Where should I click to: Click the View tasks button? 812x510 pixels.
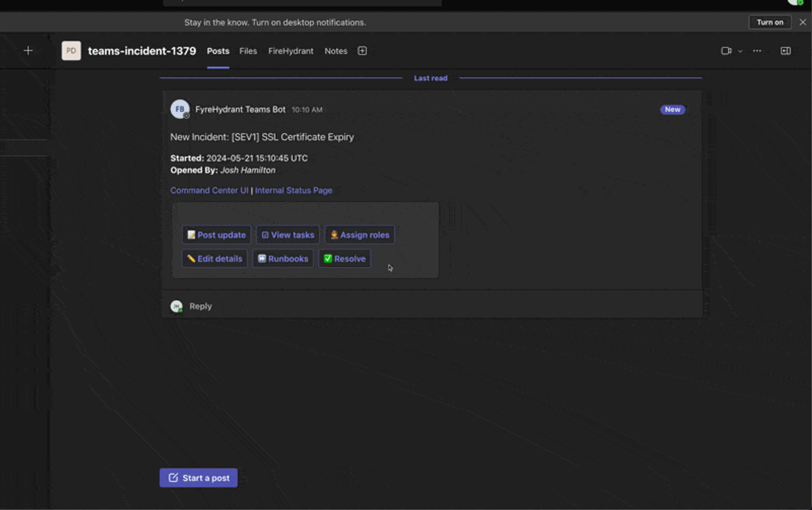288,235
